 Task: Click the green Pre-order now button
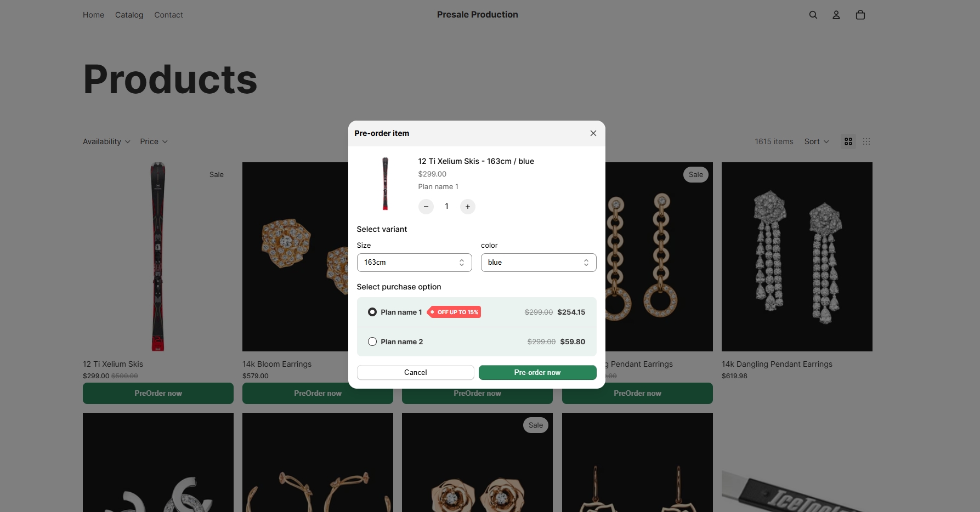(537, 372)
